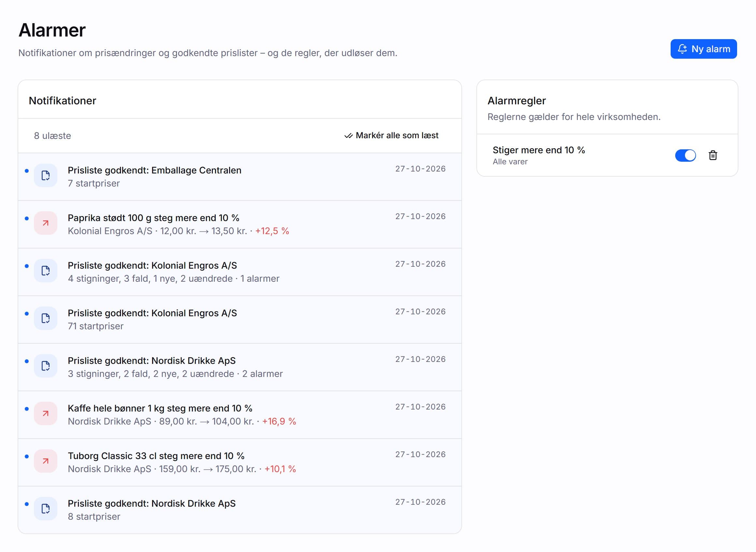
Task: Click unread dot of Emballage Centralen notification
Action: point(27,171)
